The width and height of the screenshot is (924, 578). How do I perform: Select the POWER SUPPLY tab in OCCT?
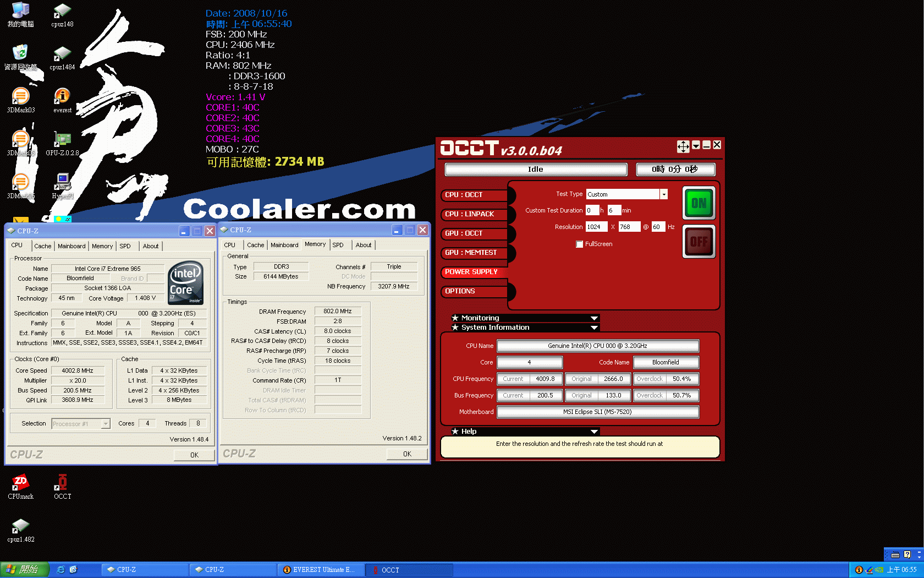(474, 272)
